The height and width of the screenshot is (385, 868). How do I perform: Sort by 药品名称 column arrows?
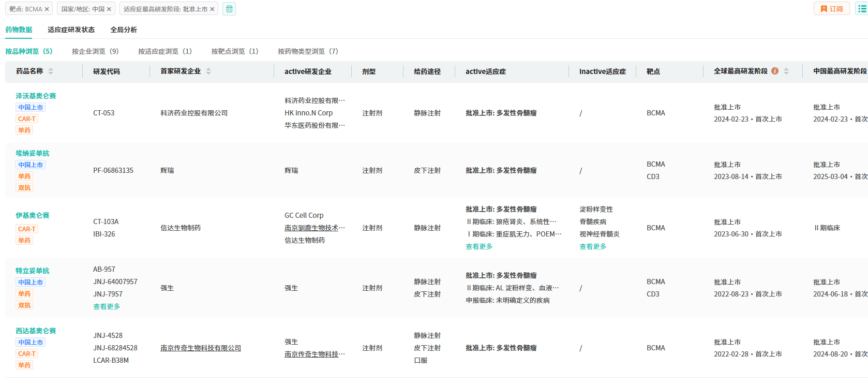[x=51, y=71]
